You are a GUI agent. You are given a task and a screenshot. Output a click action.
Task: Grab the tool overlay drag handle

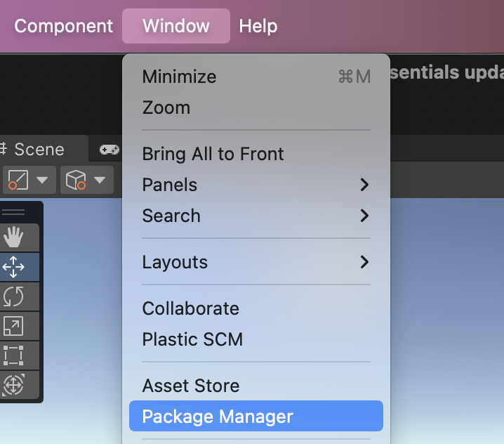tap(13, 211)
